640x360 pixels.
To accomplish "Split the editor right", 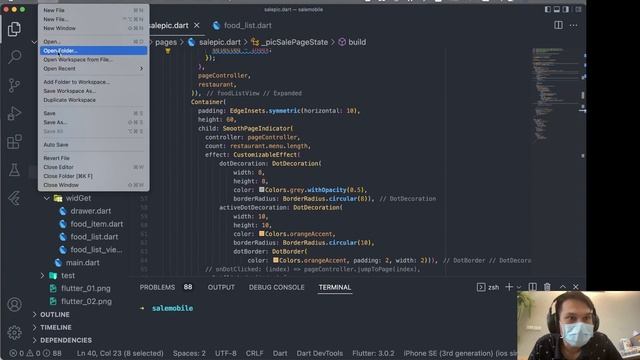I will pos(558,25).
